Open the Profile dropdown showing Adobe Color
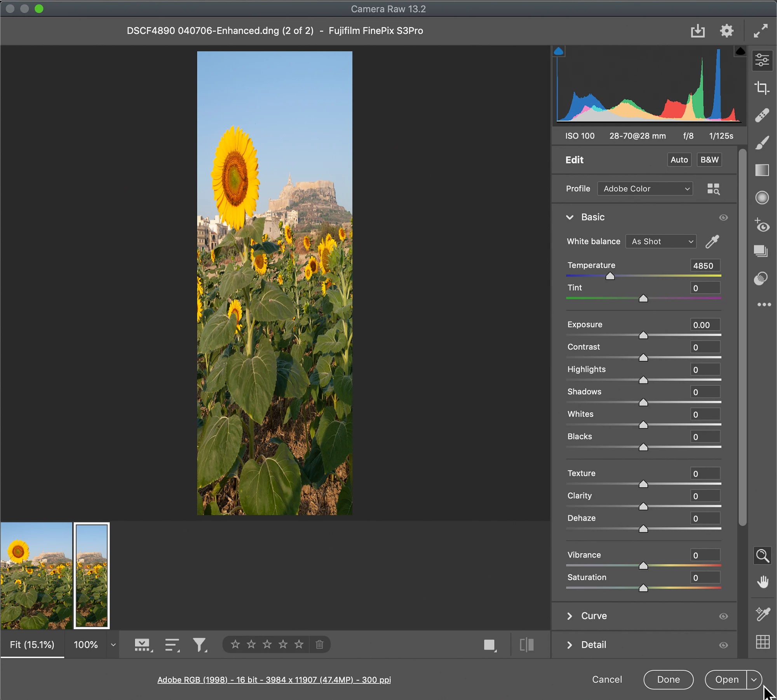 click(x=645, y=189)
